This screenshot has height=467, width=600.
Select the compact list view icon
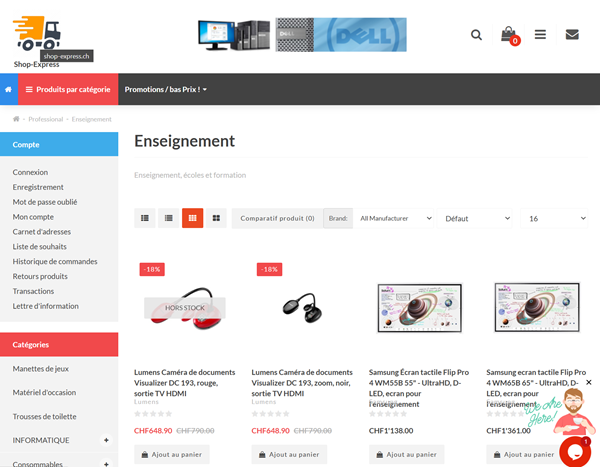(168, 218)
